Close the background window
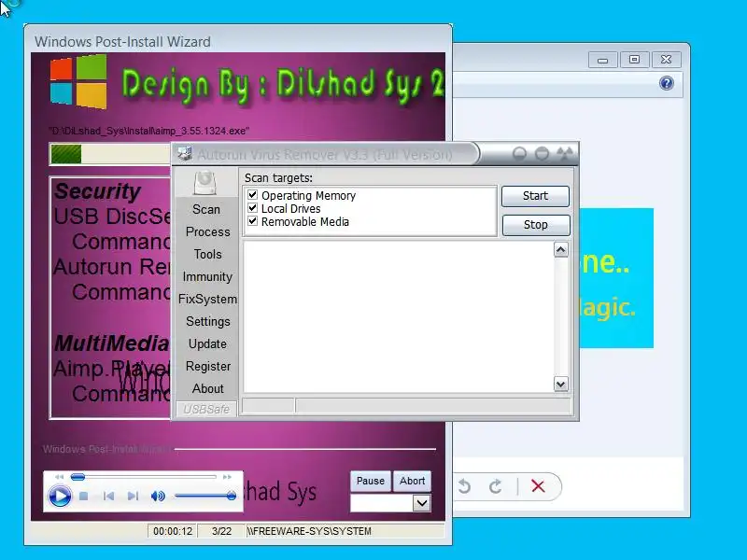 click(666, 60)
